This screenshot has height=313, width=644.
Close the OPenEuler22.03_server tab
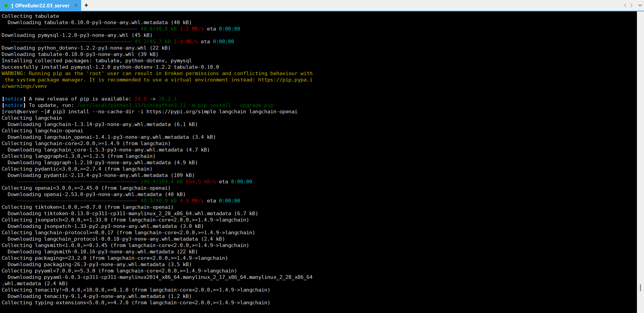point(76,5)
